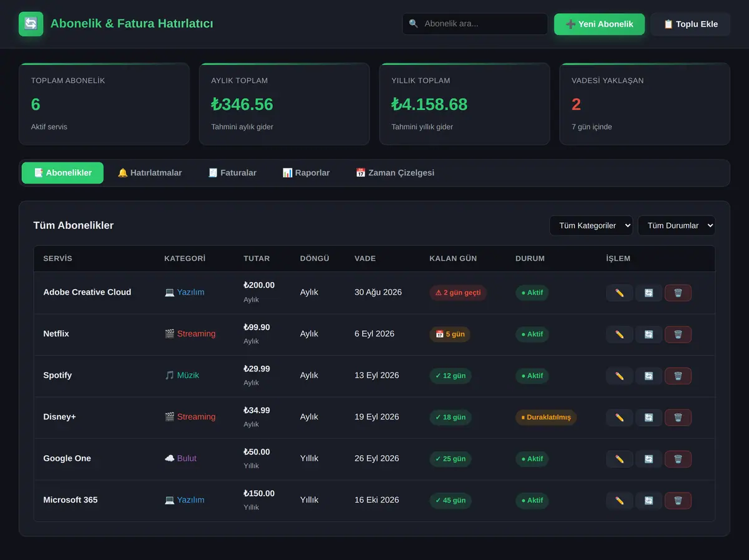Click the Yeni Abonelik button
Viewport: 749px width, 560px height.
[599, 24]
